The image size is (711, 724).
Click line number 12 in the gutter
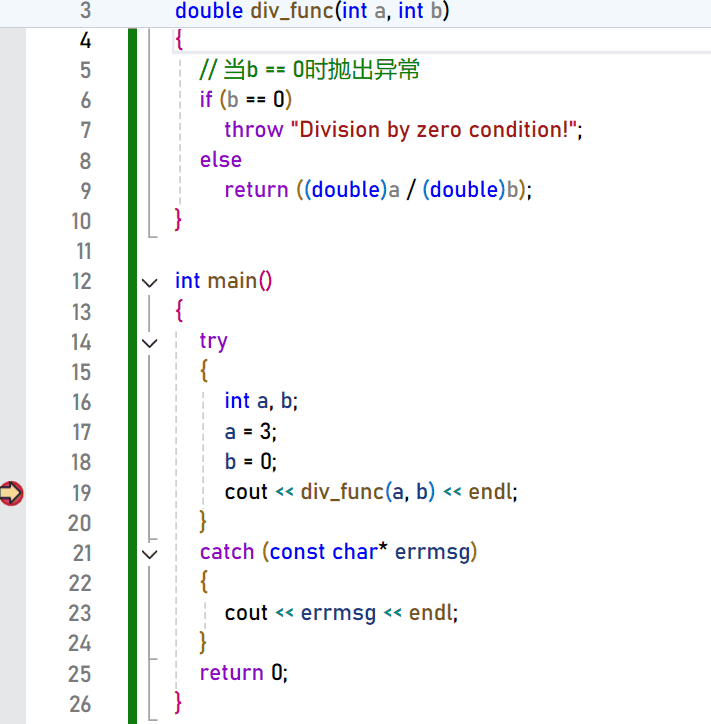(x=82, y=281)
